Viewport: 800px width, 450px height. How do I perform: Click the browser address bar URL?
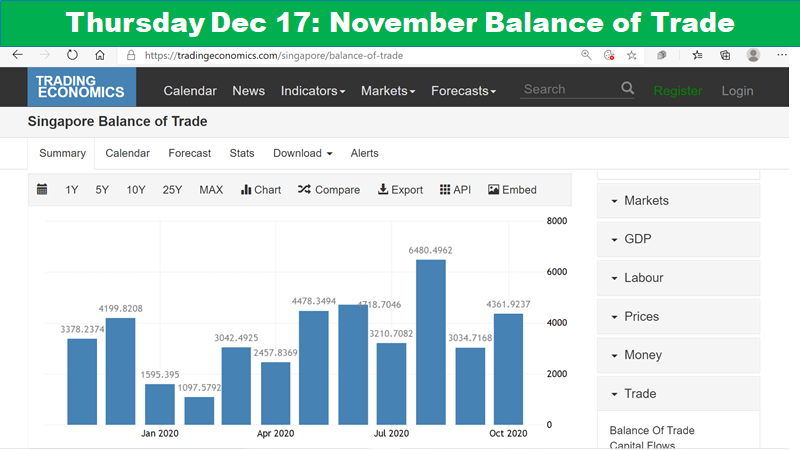click(x=274, y=55)
